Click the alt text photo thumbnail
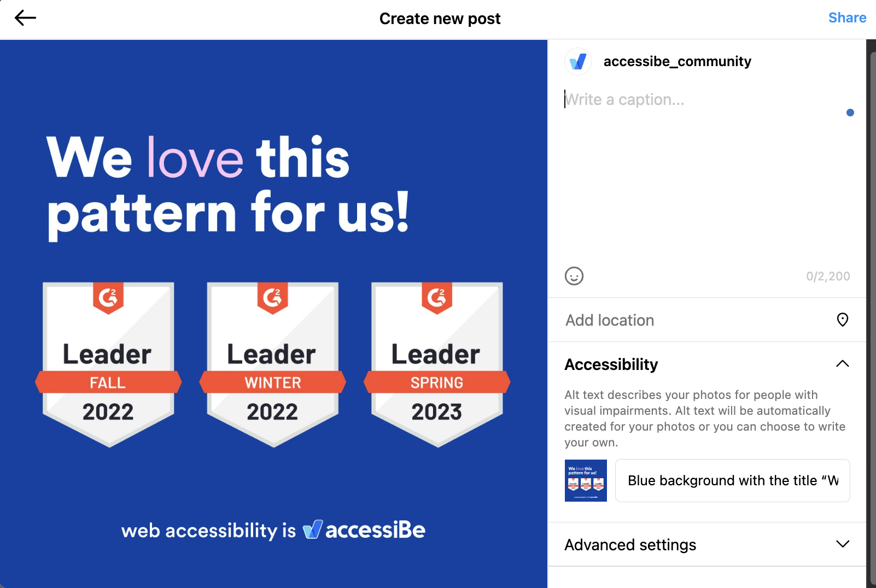The height and width of the screenshot is (588, 876). [585, 480]
